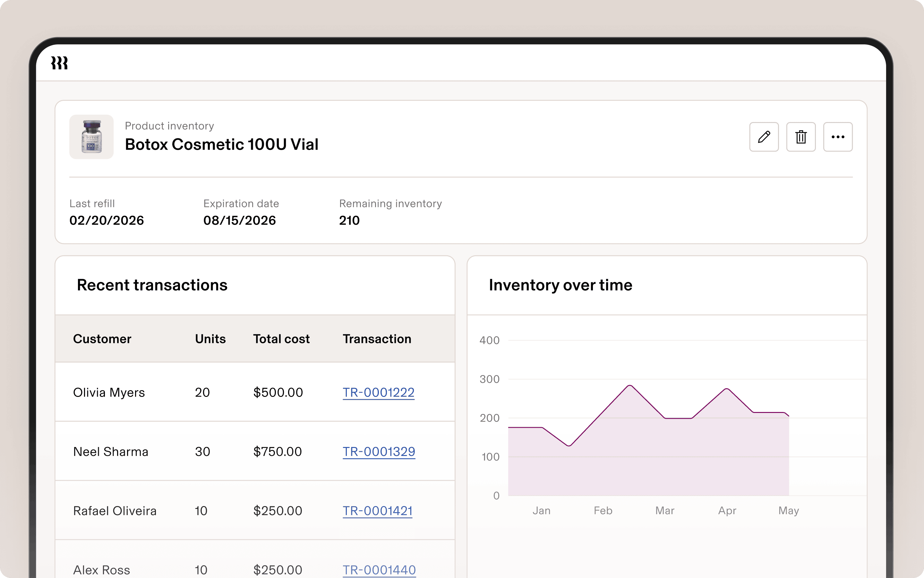Screen dimensions: 924x578
Task: Click the pencil edit icon
Action: [764, 137]
